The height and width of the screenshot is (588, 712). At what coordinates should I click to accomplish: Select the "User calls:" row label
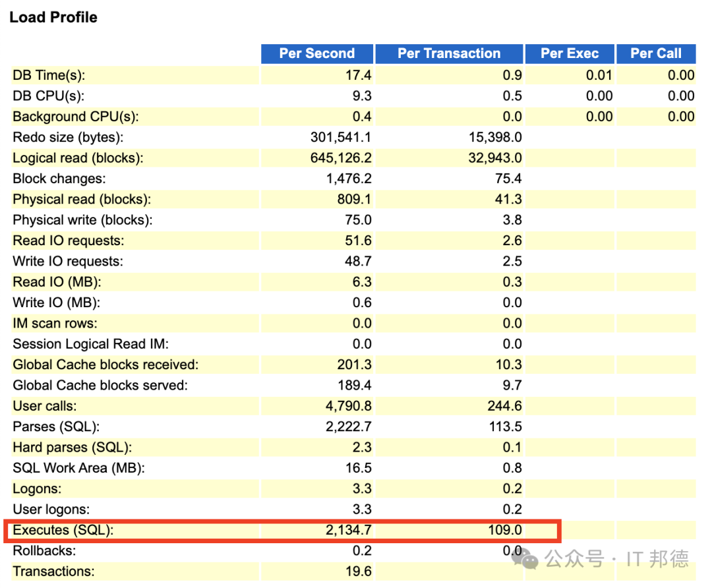coord(45,406)
